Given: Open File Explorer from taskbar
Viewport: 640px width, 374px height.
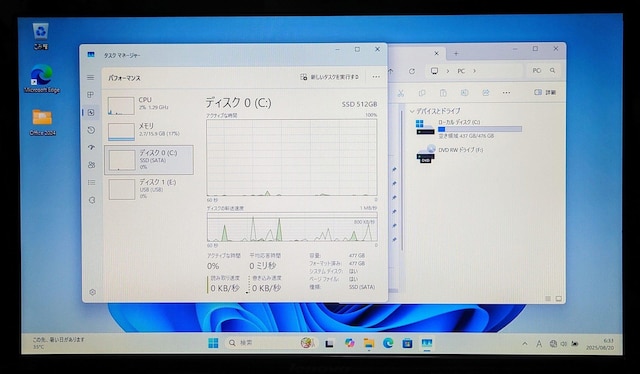Looking at the screenshot, I should point(369,343).
